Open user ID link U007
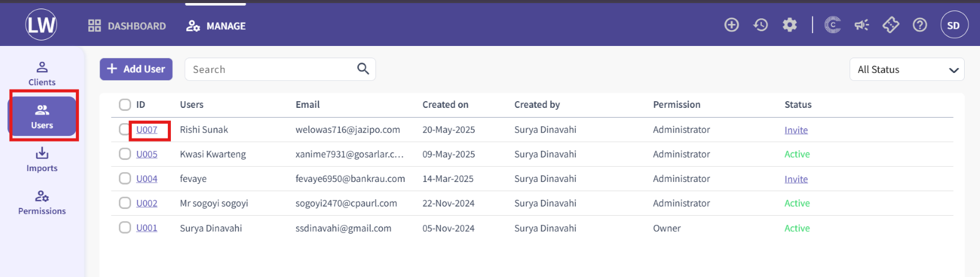This screenshot has height=277, width=980. [147, 130]
